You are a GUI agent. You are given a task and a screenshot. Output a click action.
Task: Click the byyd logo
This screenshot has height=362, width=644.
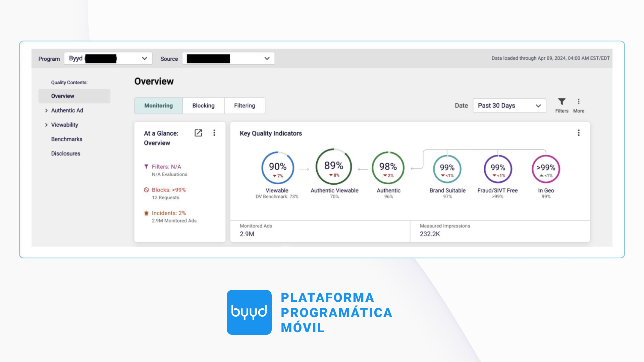tap(249, 312)
